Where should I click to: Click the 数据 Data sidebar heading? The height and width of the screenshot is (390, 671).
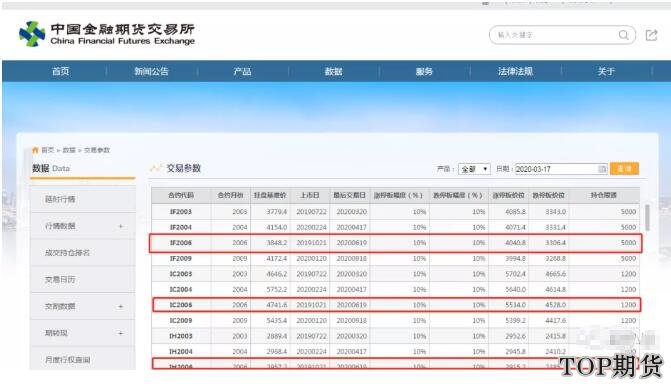pos(51,168)
